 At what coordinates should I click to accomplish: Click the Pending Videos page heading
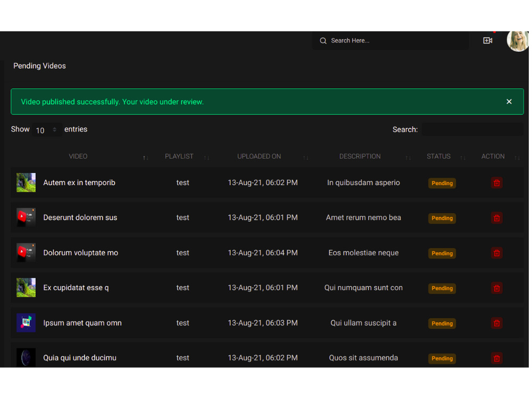point(39,66)
